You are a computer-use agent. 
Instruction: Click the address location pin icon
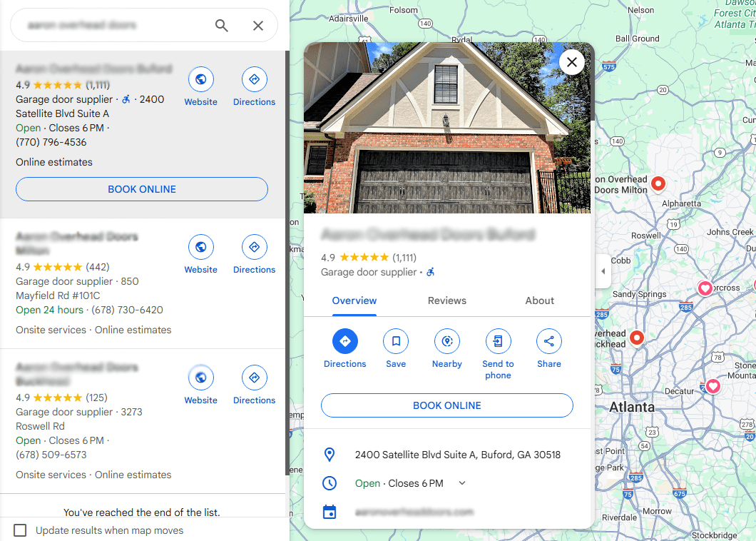pos(330,455)
